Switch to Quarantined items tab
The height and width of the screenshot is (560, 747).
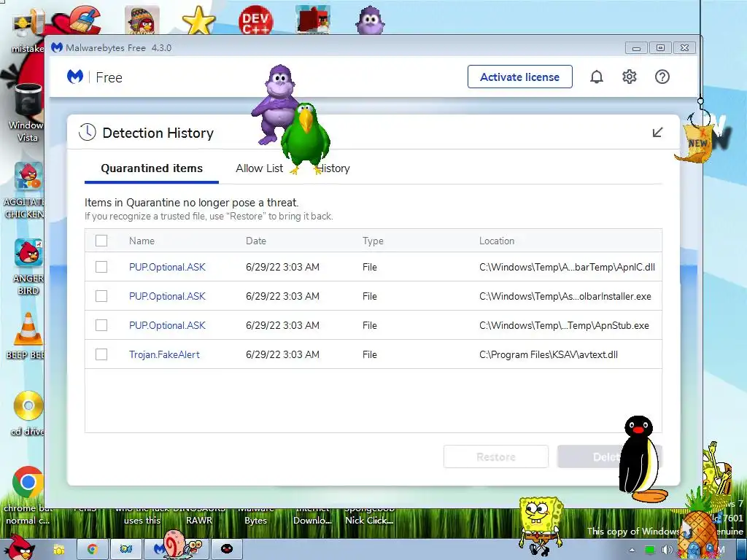tap(152, 168)
